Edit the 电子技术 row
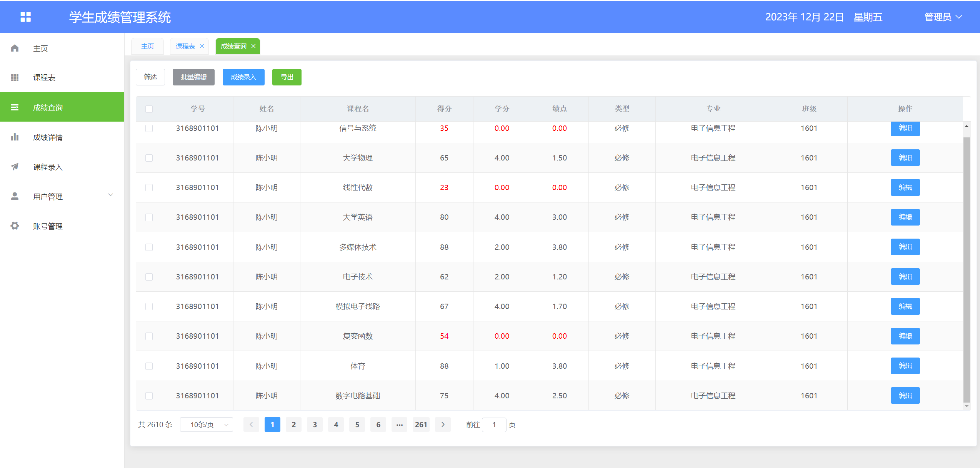This screenshot has height=468, width=980. 905,277
